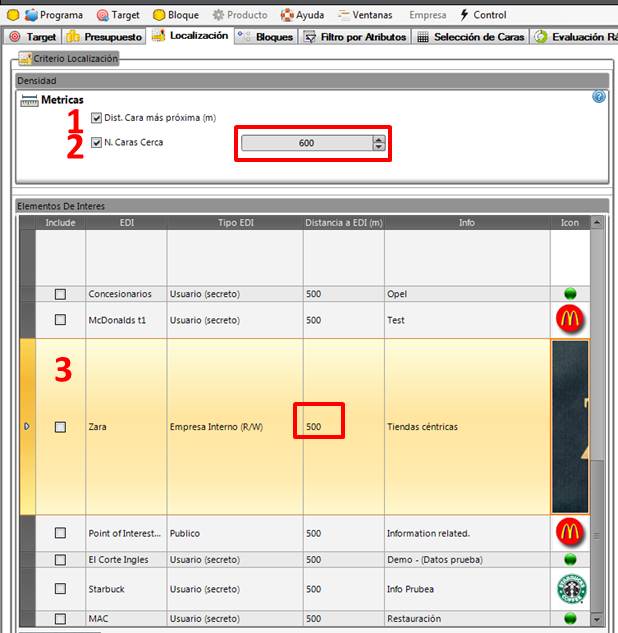Click the Point of Interest row icon
Screen dimensions: 618x633
click(570, 533)
